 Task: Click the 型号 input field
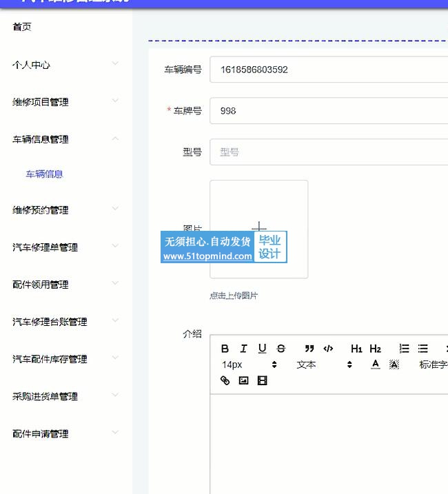[x=328, y=152]
